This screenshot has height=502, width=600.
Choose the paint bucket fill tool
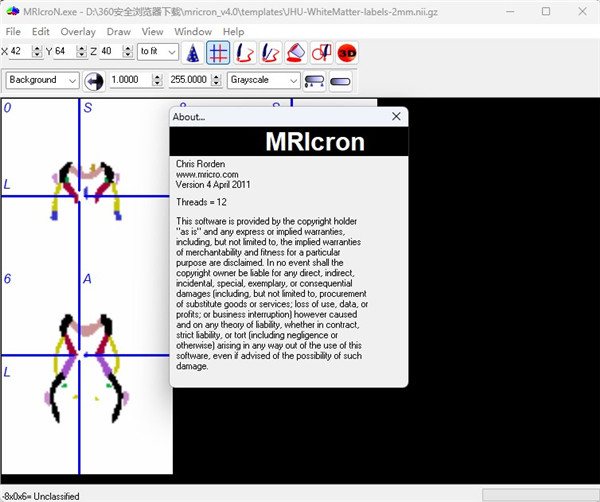tap(296, 52)
